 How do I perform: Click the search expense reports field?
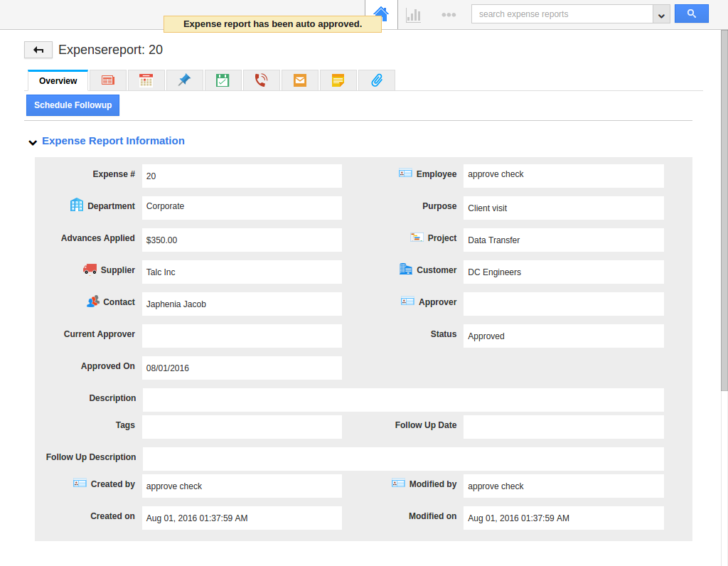[562, 14]
